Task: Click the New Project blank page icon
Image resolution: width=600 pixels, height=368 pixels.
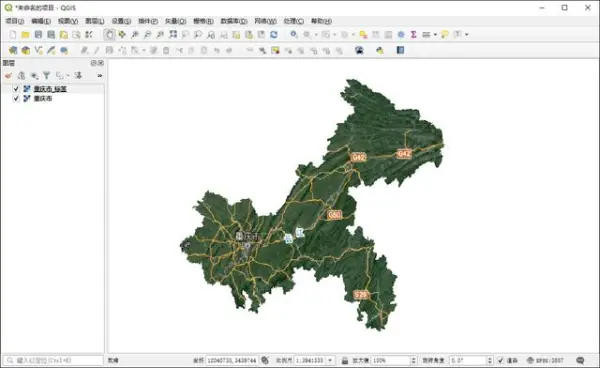Action: point(13,35)
